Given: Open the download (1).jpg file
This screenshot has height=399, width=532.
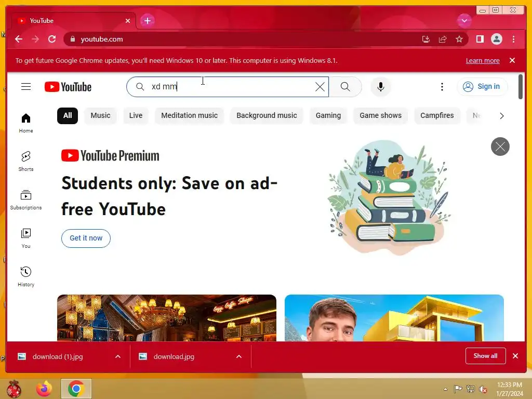Looking at the screenshot, I should [x=58, y=356].
